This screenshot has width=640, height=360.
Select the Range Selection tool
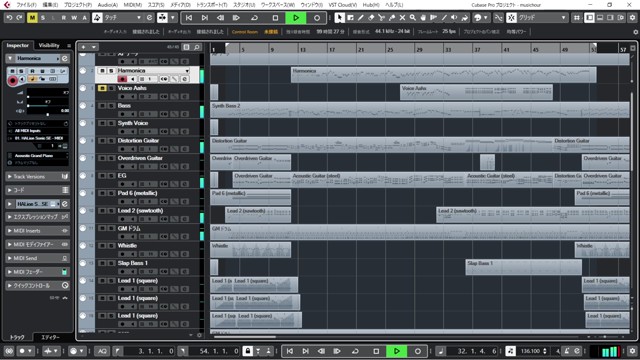tap(350, 18)
